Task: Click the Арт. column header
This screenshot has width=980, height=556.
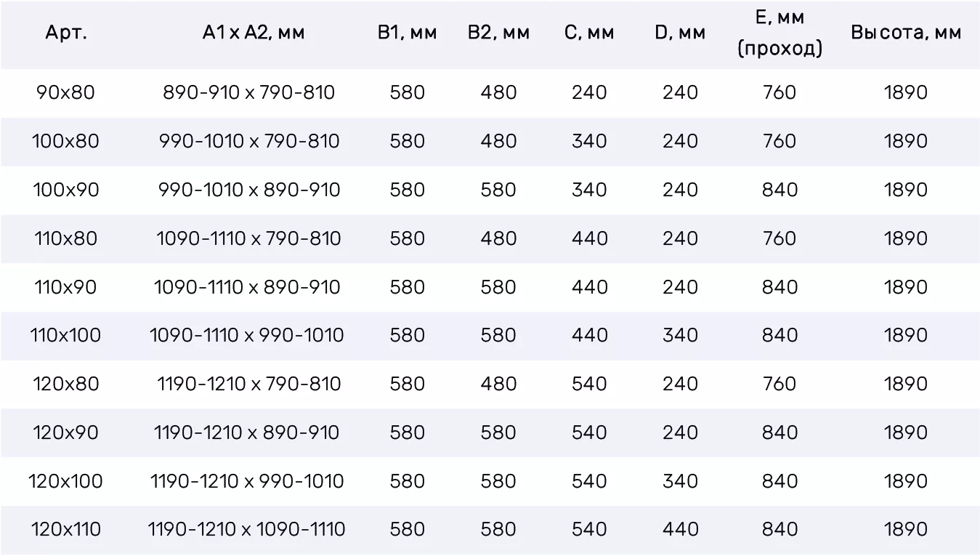Action: coord(65,33)
